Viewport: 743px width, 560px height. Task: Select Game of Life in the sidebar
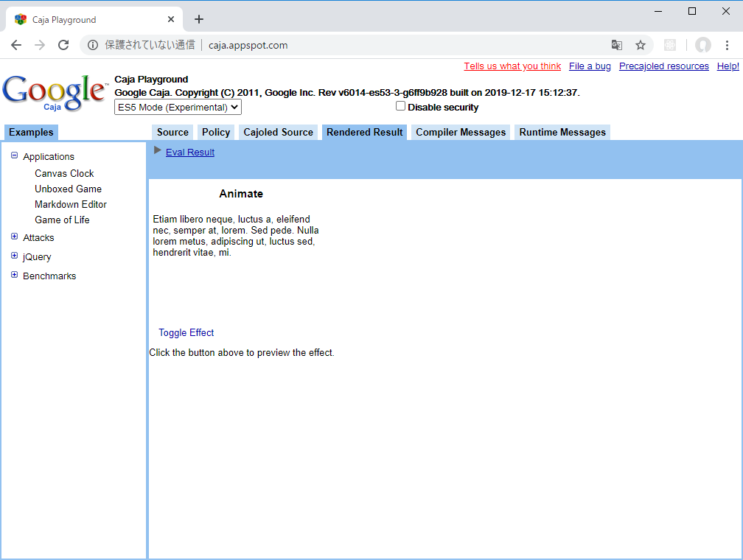(x=62, y=220)
